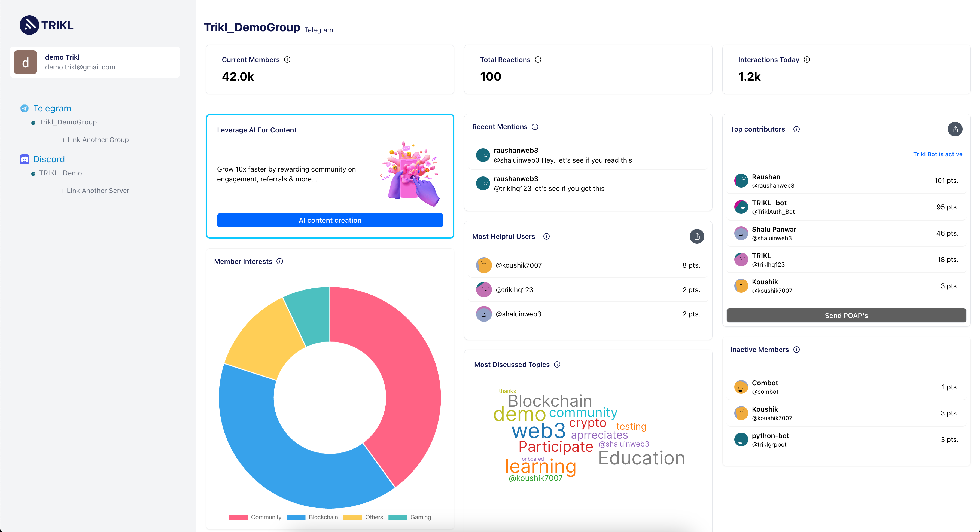Show info for Inactive Members
The height and width of the screenshot is (532, 980).
coord(796,350)
